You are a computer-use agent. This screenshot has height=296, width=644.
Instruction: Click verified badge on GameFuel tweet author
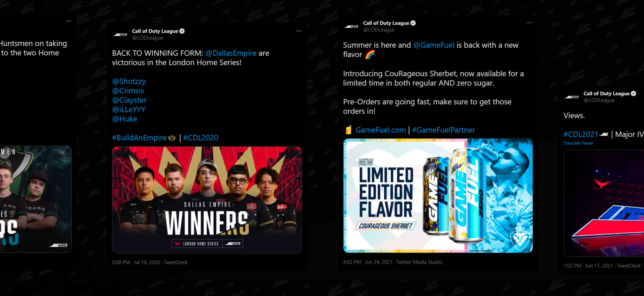pyautogui.click(x=413, y=23)
